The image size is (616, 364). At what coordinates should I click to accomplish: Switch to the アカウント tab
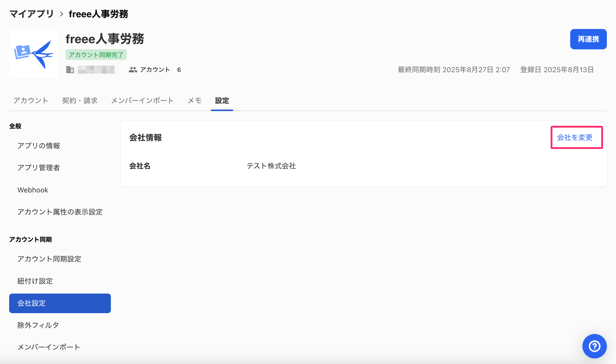point(31,101)
